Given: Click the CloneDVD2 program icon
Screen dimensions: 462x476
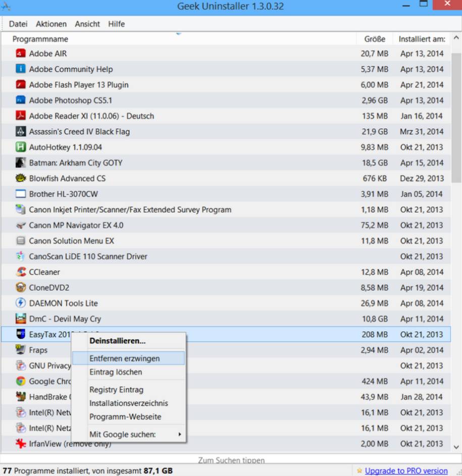Looking at the screenshot, I should tap(20, 287).
